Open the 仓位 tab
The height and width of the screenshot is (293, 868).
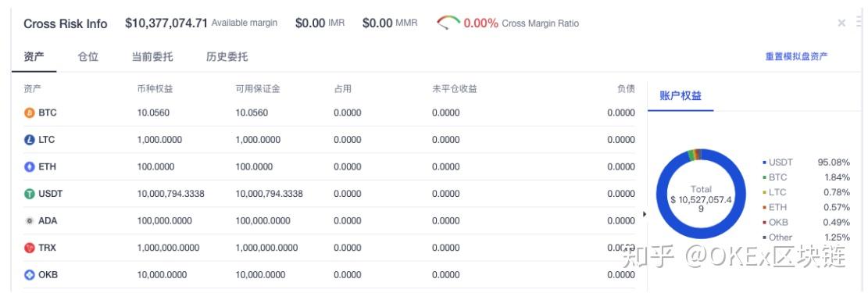pyautogui.click(x=88, y=56)
